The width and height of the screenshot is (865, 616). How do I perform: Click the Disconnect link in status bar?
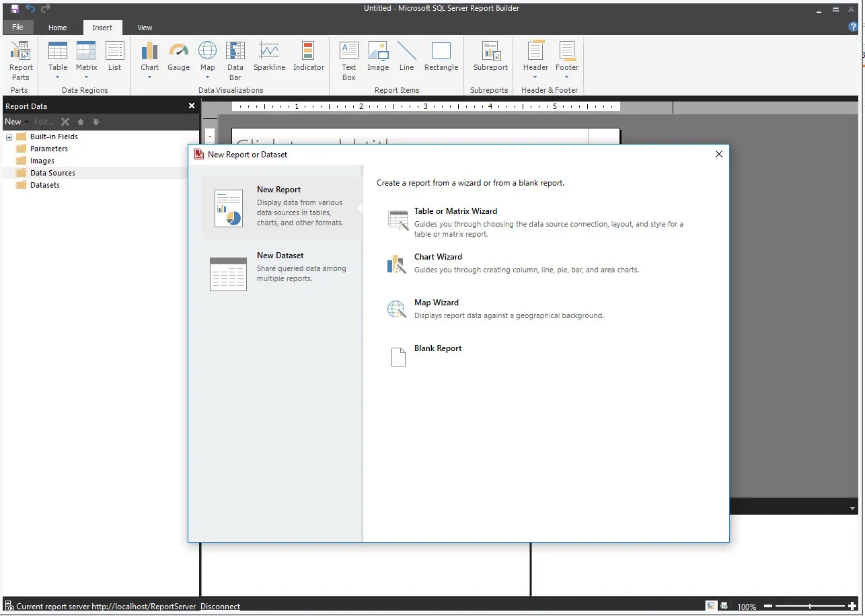point(220,607)
